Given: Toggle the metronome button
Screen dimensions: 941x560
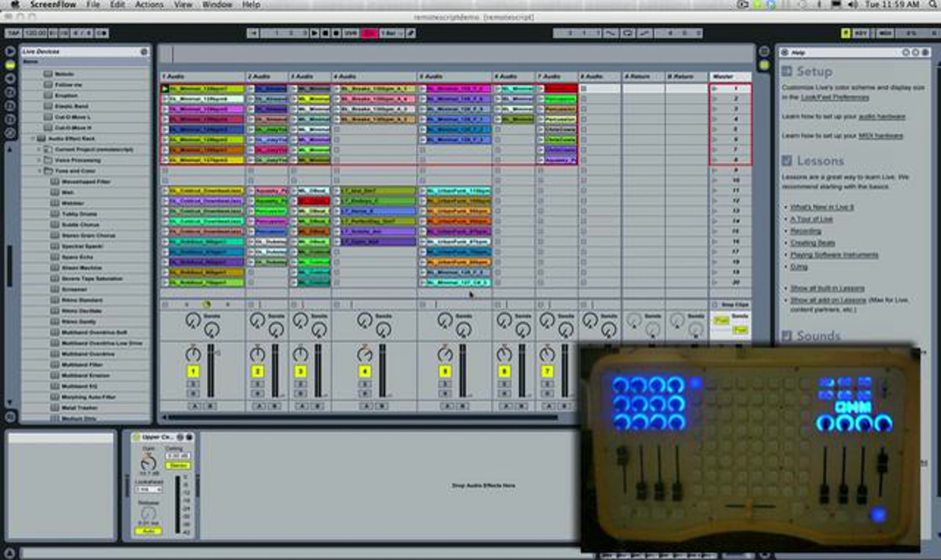Looking at the screenshot, I should click(101, 33).
